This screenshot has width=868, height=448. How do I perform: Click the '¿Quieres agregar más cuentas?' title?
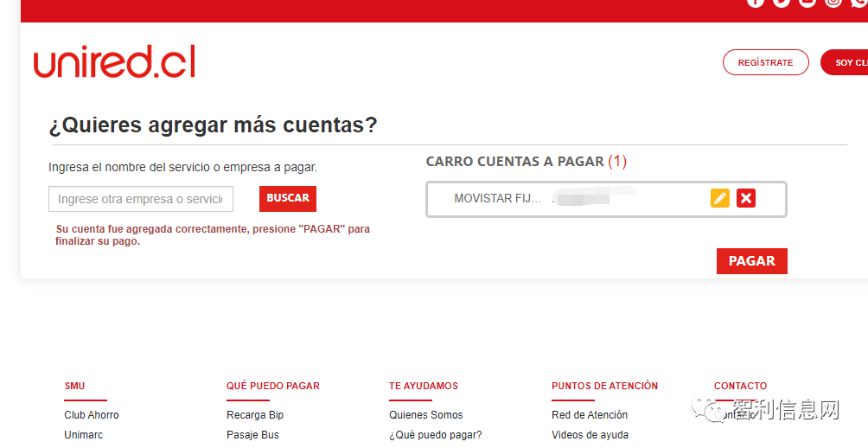tap(214, 125)
